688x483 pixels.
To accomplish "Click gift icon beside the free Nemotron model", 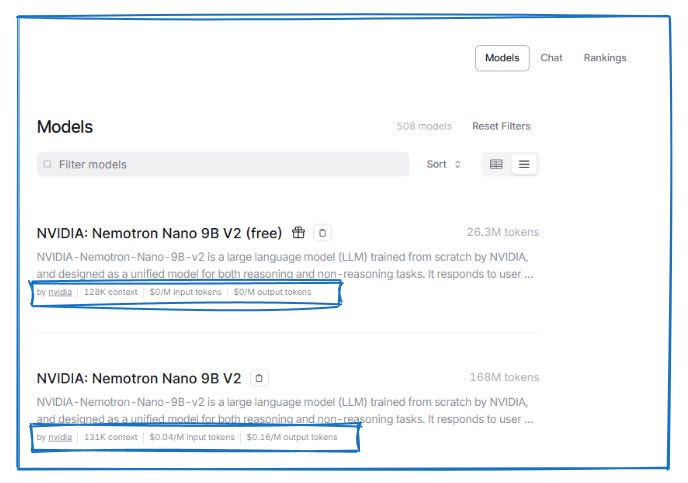I will click(298, 233).
